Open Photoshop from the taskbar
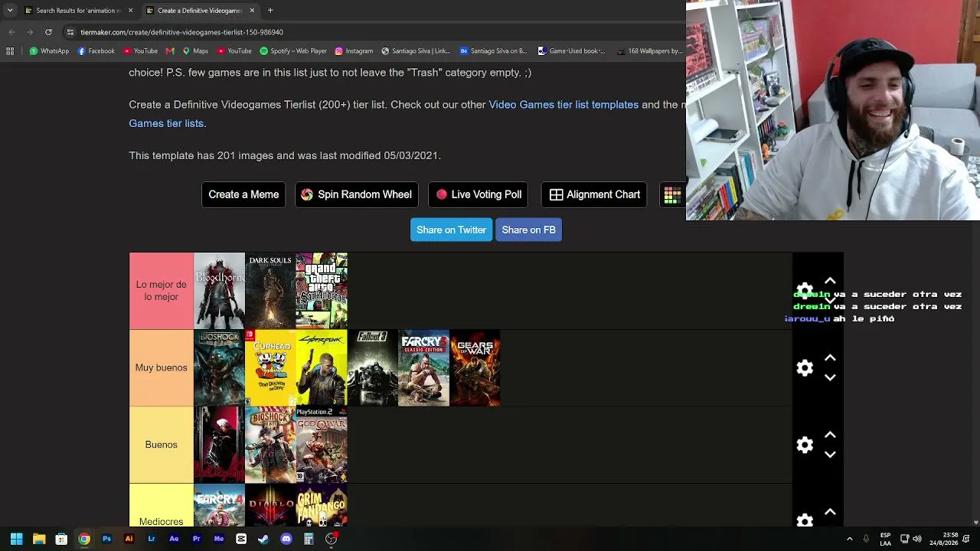Viewport: 980px width, 551px height. [106, 539]
